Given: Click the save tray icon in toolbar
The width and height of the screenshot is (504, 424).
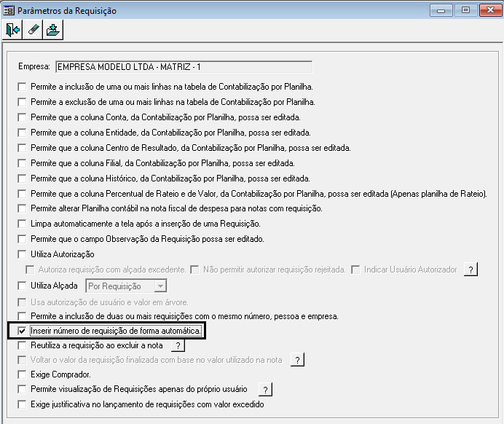Looking at the screenshot, I should [x=53, y=30].
